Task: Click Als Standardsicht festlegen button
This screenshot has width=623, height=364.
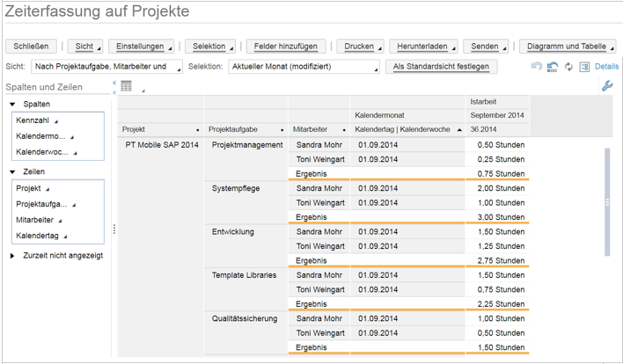Action: 442,67
